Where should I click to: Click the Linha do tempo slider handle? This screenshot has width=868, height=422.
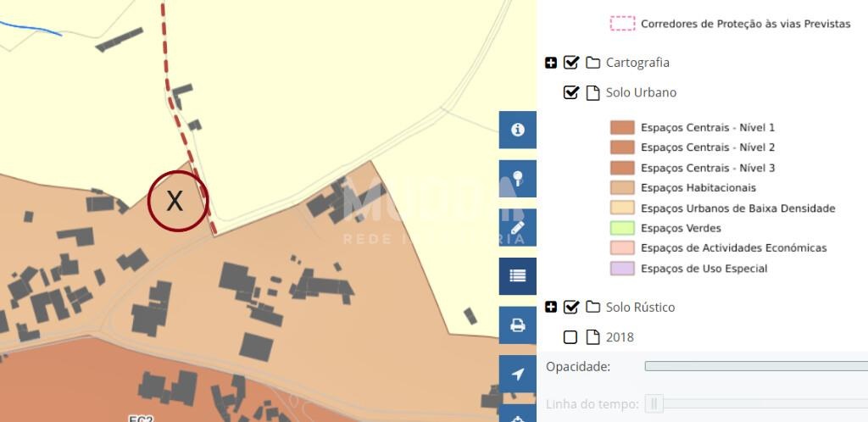654,404
